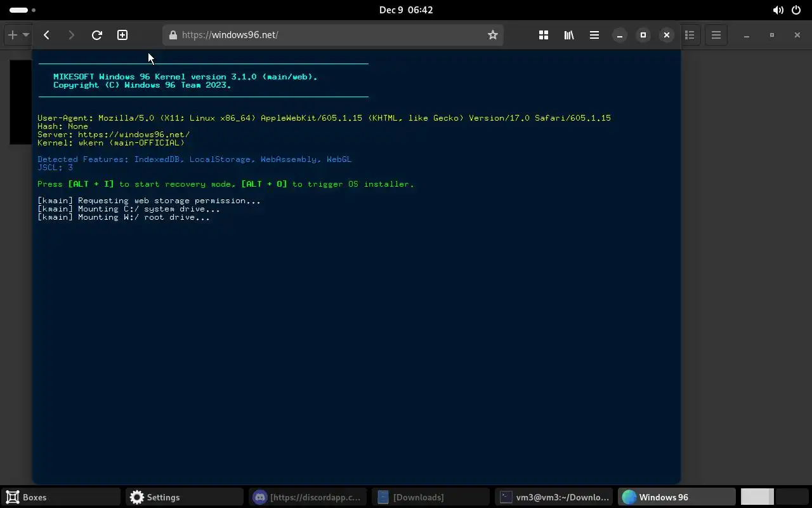The width and height of the screenshot is (812, 508).
Task: Click 'MIKESOFT Windows 96 Kernel version' header
Action: coord(185,77)
